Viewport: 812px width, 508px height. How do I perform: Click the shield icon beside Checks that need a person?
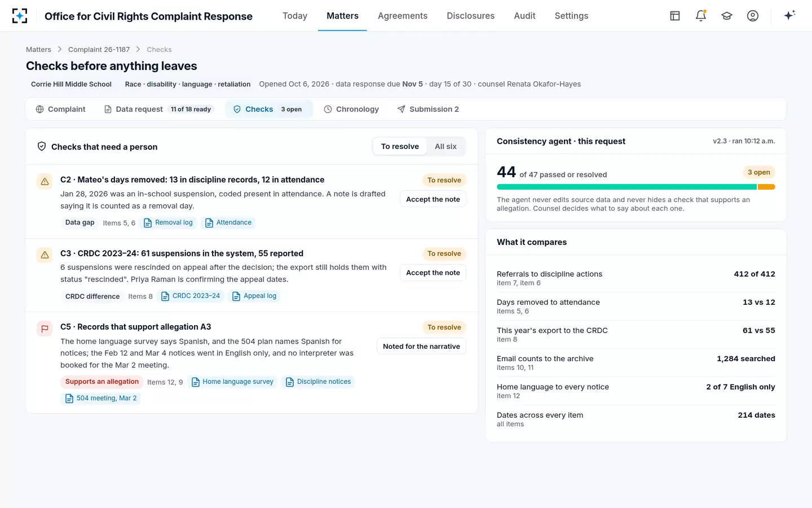pos(42,146)
